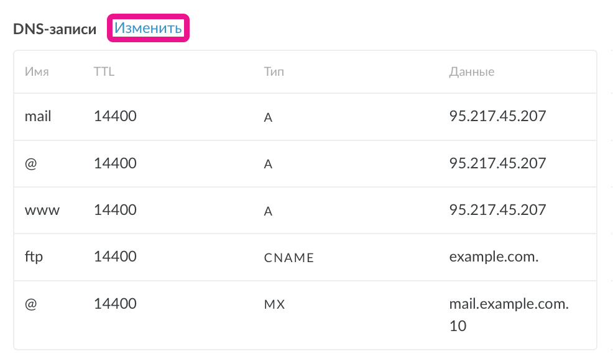Select the A type in the www row
This screenshot has height=364, width=613.
[x=268, y=211]
